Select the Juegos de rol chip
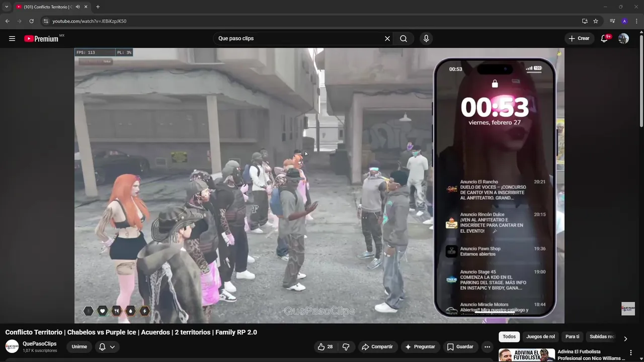Viewport: 644px width, 362px height. [x=540, y=337]
